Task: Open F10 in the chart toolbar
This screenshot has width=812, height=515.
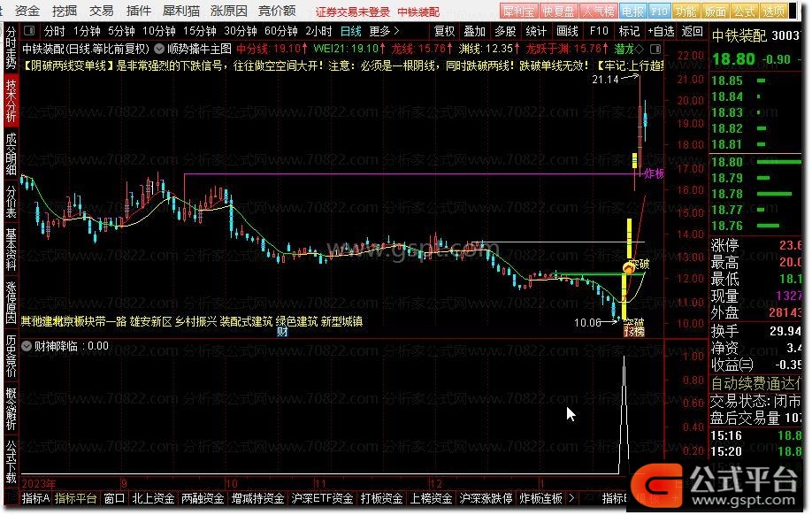Action: [x=599, y=31]
